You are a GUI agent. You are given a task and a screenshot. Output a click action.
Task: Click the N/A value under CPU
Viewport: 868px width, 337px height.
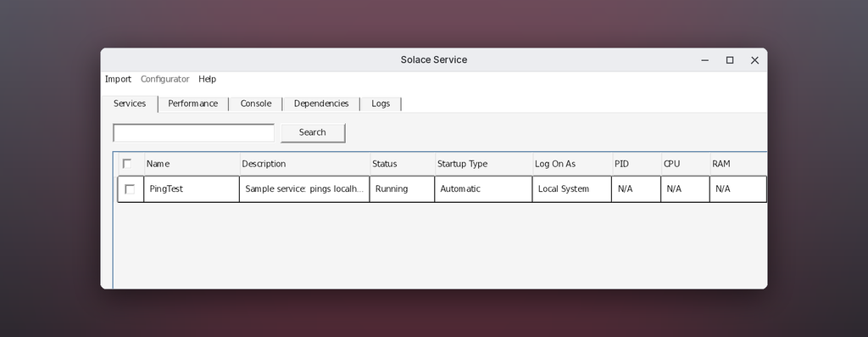click(685, 189)
